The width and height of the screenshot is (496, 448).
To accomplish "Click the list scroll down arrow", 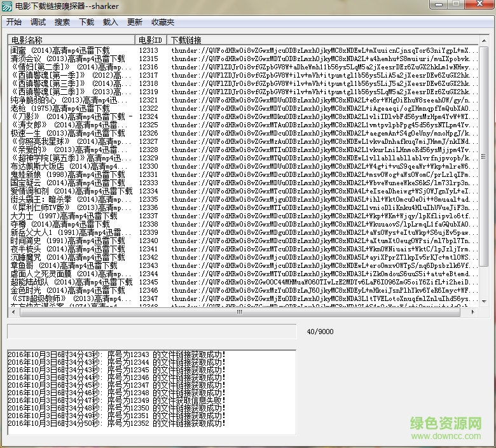I will coord(484,302).
